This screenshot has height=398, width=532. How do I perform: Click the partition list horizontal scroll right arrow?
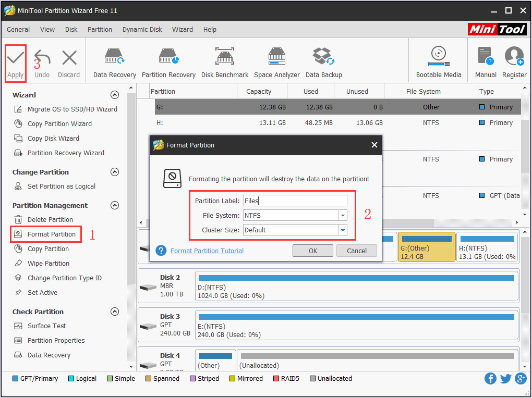point(517,223)
